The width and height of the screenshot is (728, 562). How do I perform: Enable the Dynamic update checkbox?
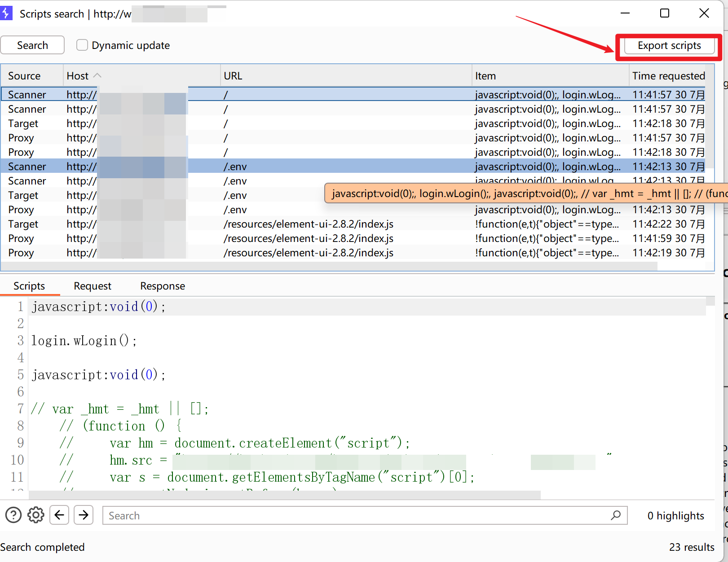[82, 45]
